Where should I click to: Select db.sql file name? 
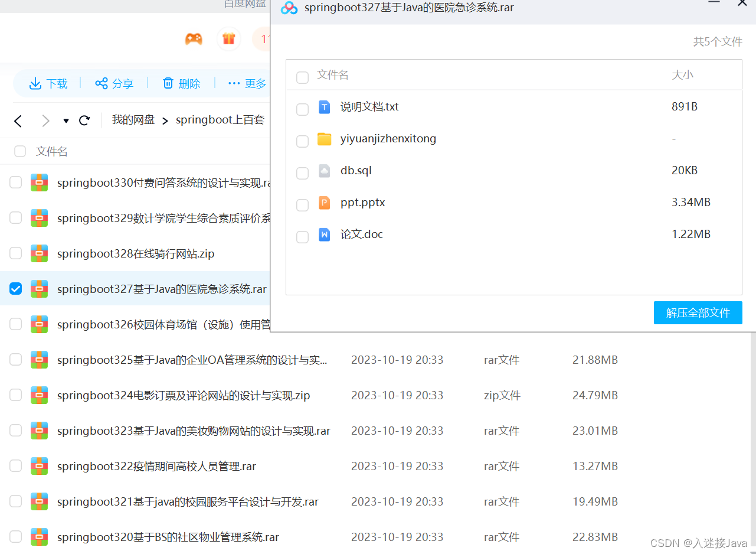(356, 171)
